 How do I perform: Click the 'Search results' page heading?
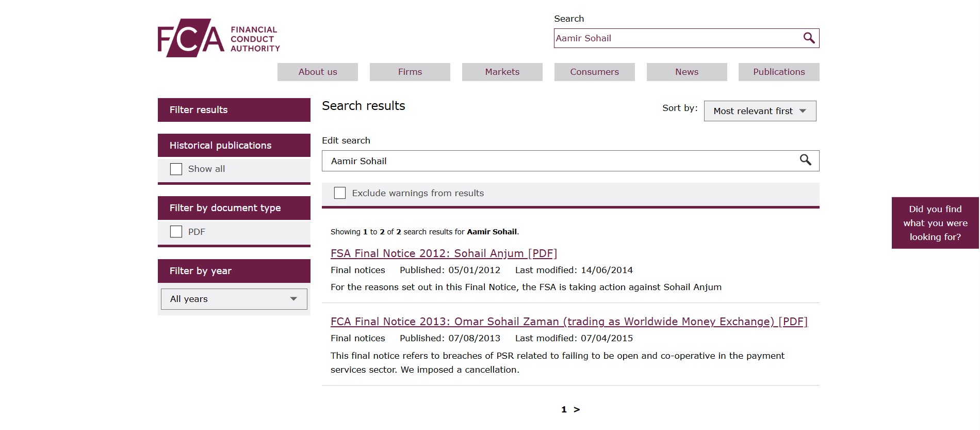[x=364, y=106]
